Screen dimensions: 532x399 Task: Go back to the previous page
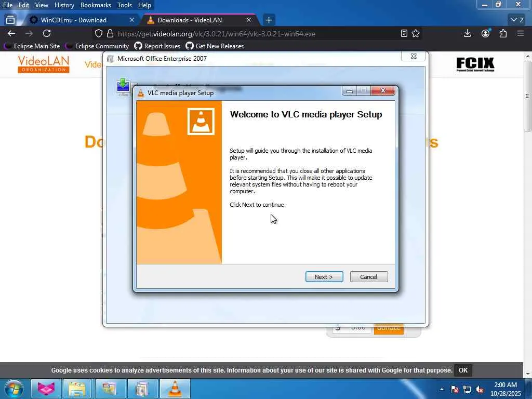11,33
